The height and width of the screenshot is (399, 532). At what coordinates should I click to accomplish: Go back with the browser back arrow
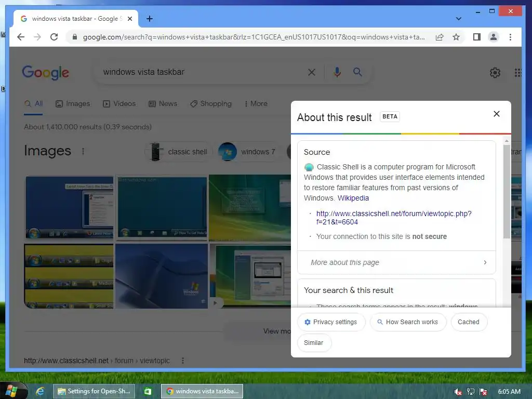[21, 37]
